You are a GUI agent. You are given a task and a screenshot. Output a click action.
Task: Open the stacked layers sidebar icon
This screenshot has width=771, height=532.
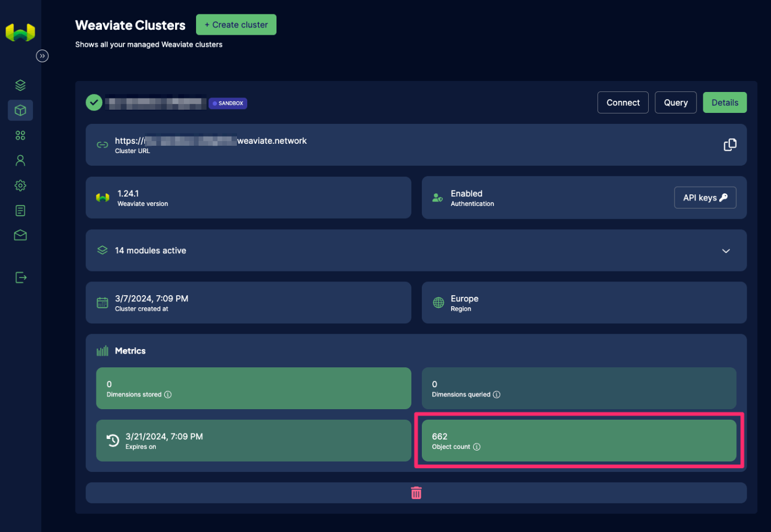pyautogui.click(x=20, y=85)
